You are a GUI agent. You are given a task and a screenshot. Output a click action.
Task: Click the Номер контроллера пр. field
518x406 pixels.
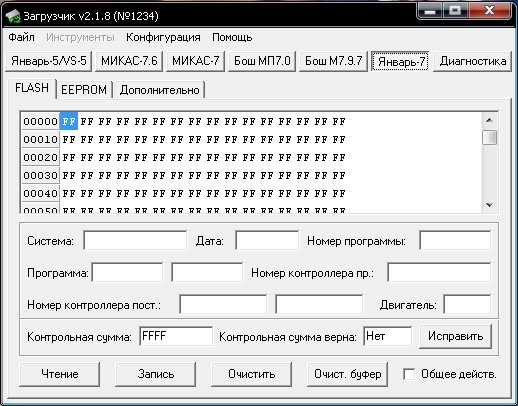coord(439,272)
